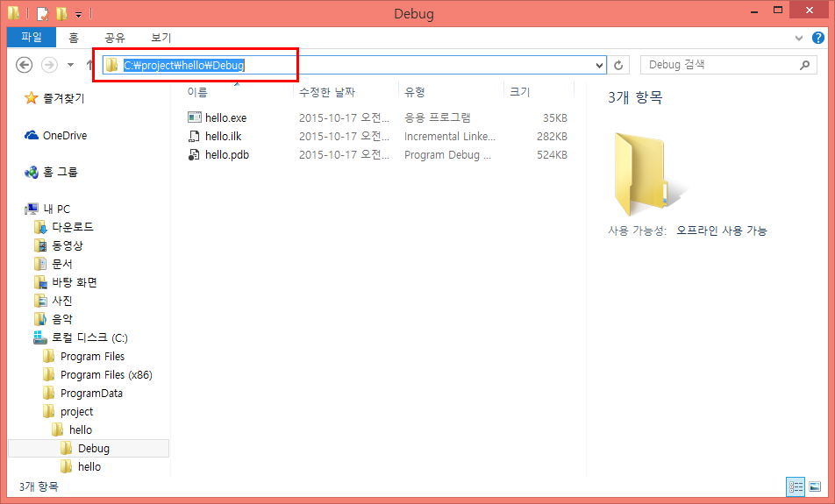Open the 동영상 folder in navigation tree
Screen dimensions: 835x504
pyautogui.click(x=68, y=246)
